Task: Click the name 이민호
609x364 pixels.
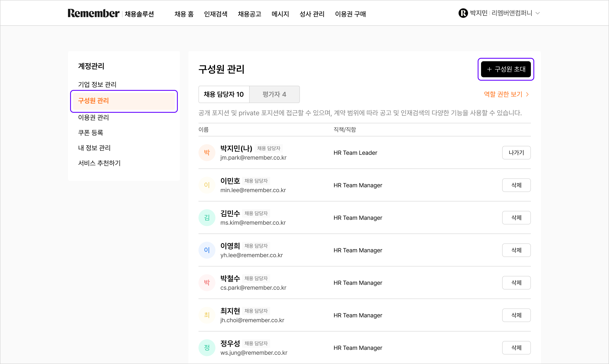Action: coord(230,181)
